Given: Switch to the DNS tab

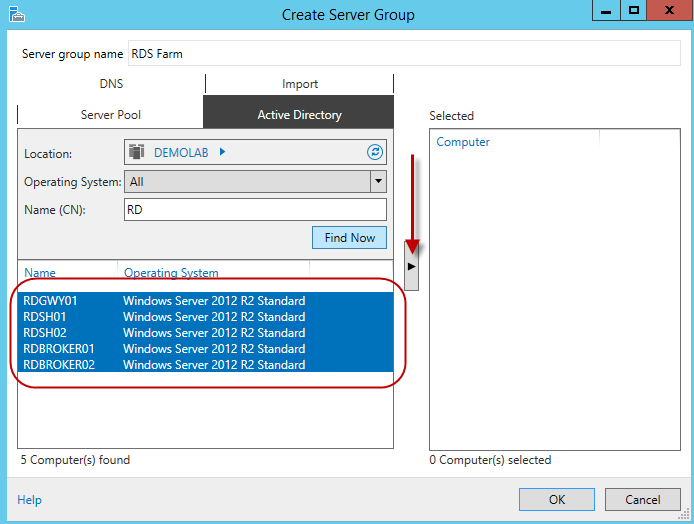Looking at the screenshot, I should pyautogui.click(x=111, y=84).
